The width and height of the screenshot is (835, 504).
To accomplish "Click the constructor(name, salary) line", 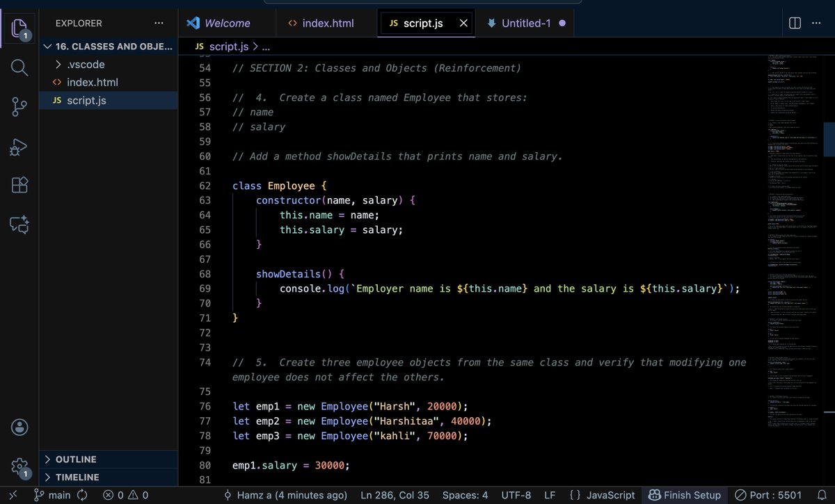I will (335, 201).
